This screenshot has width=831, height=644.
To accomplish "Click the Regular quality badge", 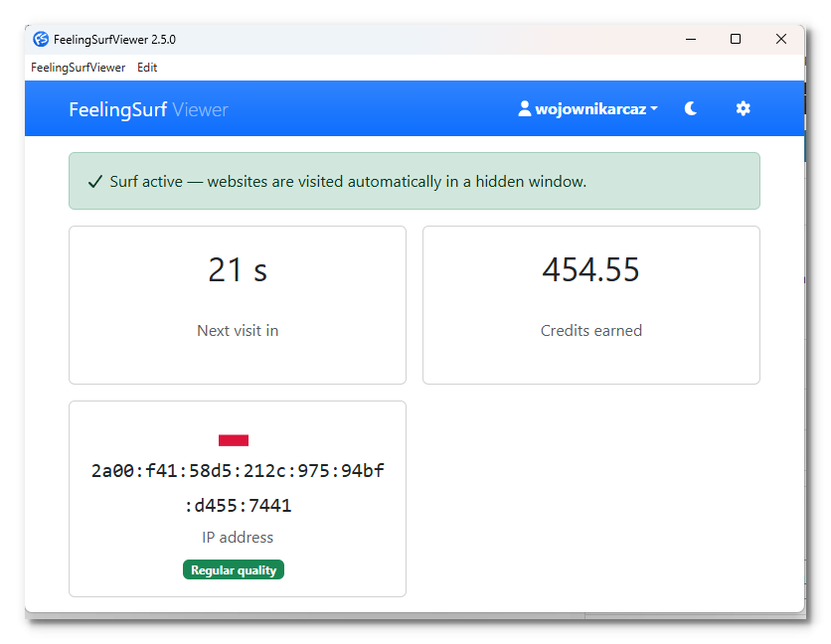I will 234,569.
